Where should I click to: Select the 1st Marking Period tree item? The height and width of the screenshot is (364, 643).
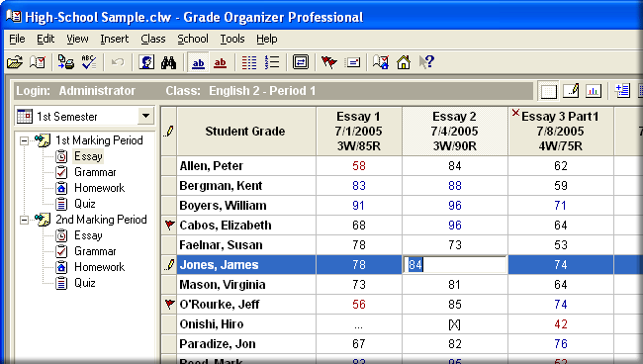[99, 140]
